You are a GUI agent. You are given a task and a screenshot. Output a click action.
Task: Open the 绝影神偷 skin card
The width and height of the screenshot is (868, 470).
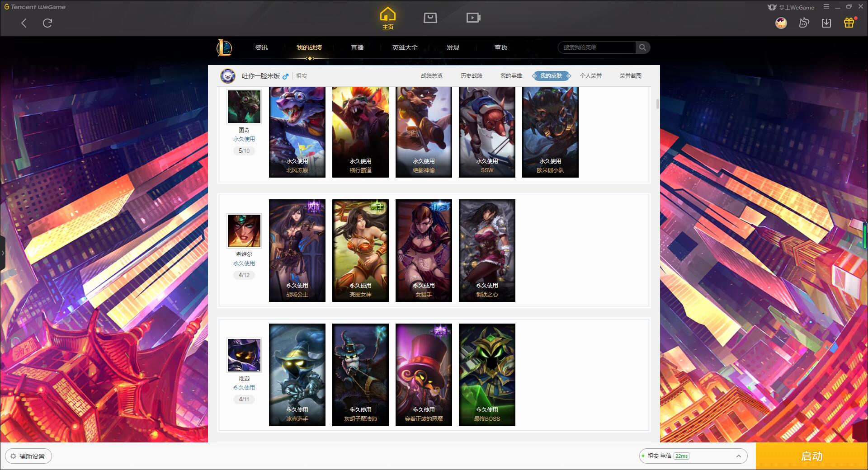(x=424, y=132)
